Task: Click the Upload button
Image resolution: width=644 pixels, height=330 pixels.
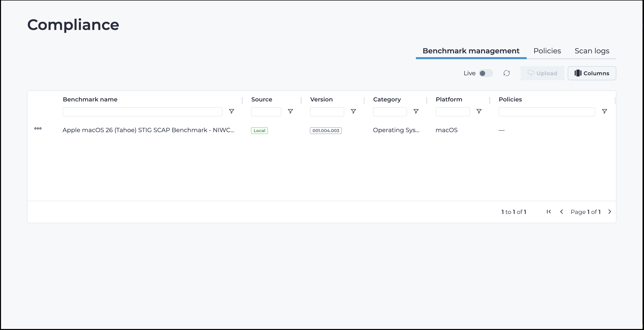Action: [542, 73]
